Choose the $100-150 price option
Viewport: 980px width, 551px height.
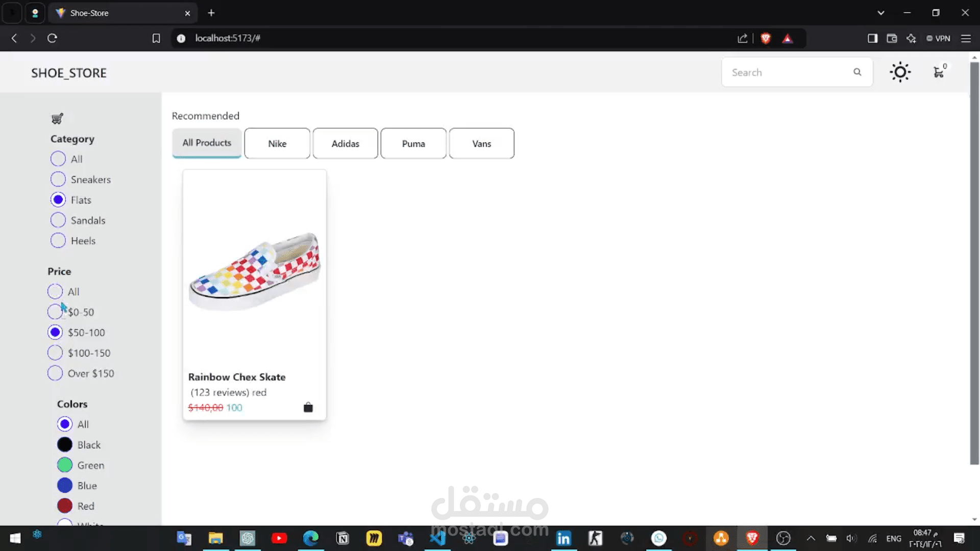coord(55,353)
